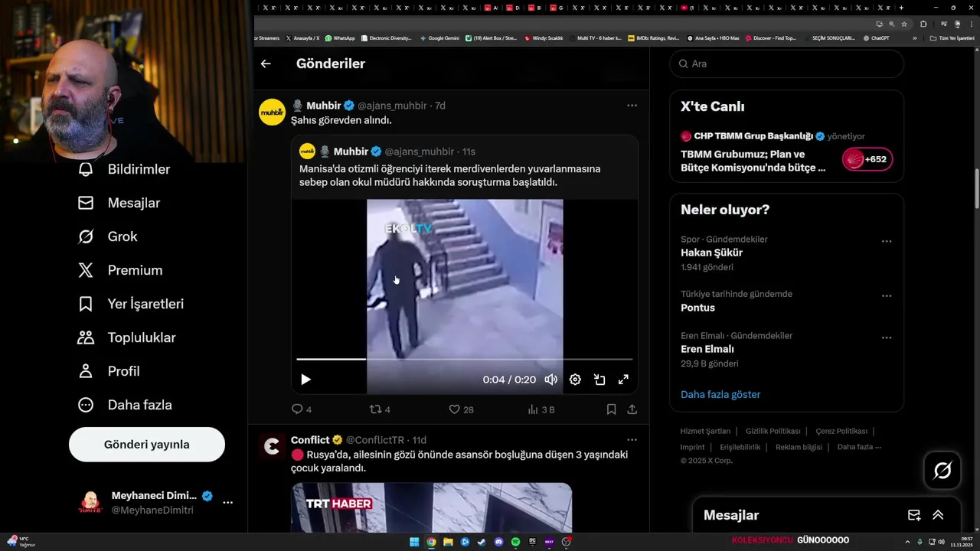The height and width of the screenshot is (551, 980).
Task: Open Topluluklar communities
Action: 126,337
